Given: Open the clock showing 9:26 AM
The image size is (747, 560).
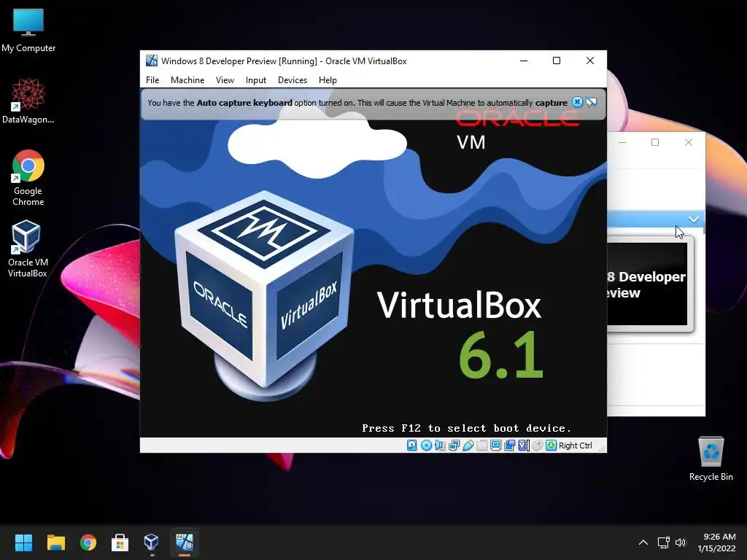Looking at the screenshot, I should (717, 542).
